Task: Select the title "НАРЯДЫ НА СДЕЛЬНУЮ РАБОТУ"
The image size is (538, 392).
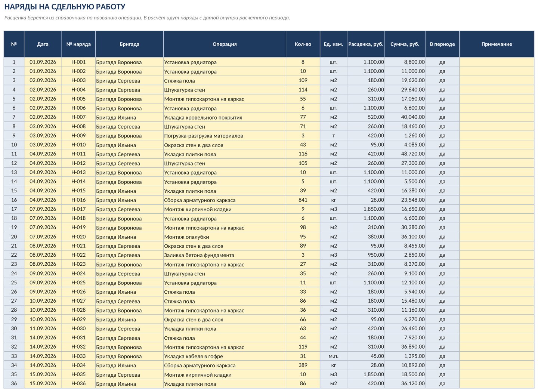Action: point(65,7)
